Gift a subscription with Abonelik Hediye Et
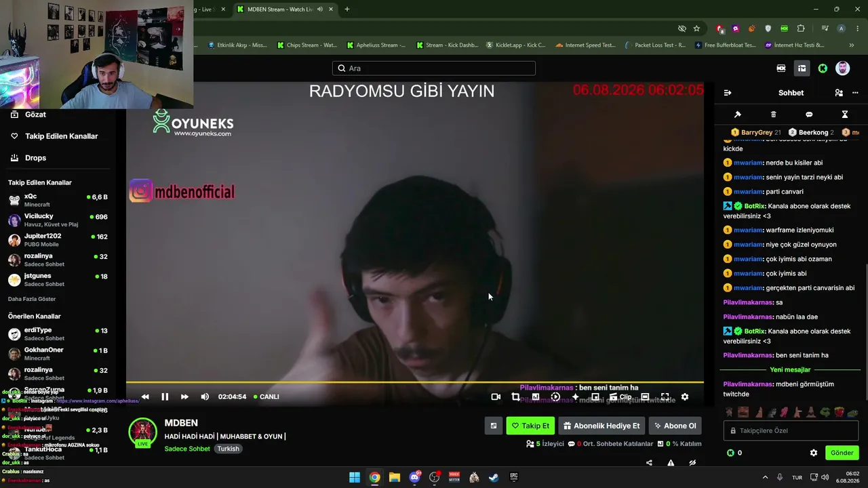 click(601, 426)
